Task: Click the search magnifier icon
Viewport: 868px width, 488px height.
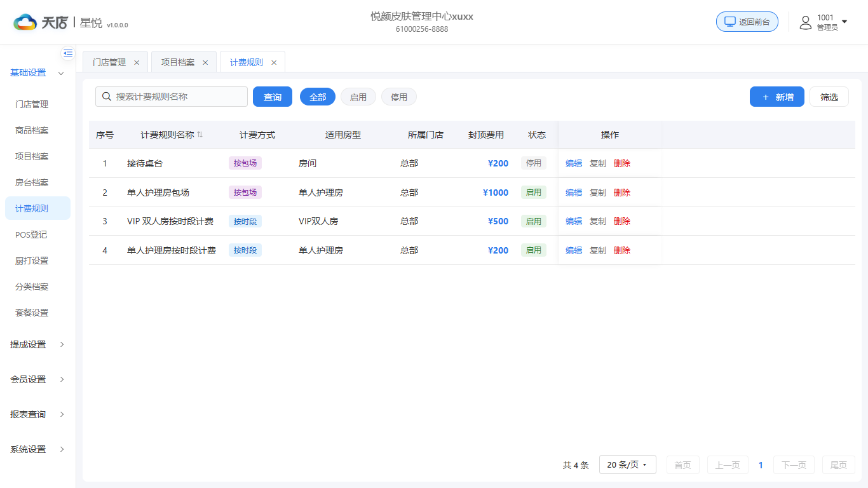Action: coord(107,97)
